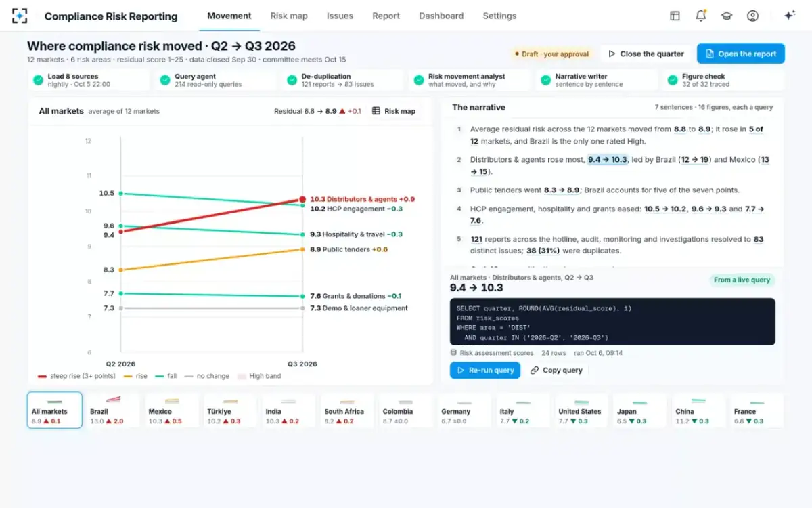The height and width of the screenshot is (508, 812).
Task: Select the South Africa market card
Action: pyautogui.click(x=347, y=410)
